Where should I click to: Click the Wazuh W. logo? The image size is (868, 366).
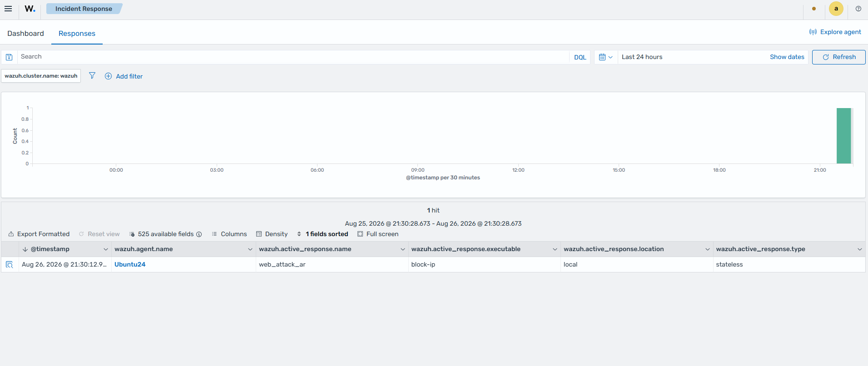coord(30,9)
